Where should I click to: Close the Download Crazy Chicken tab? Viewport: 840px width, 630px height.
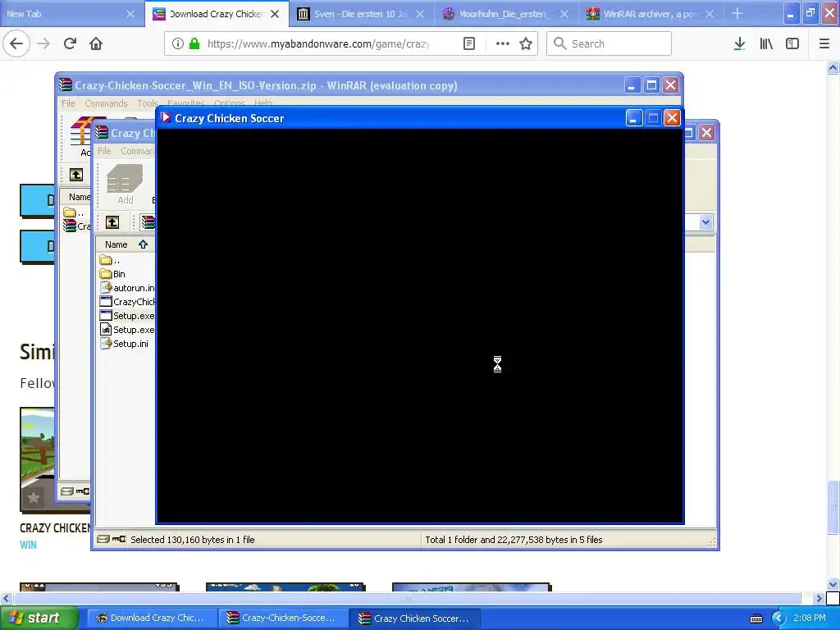point(275,14)
